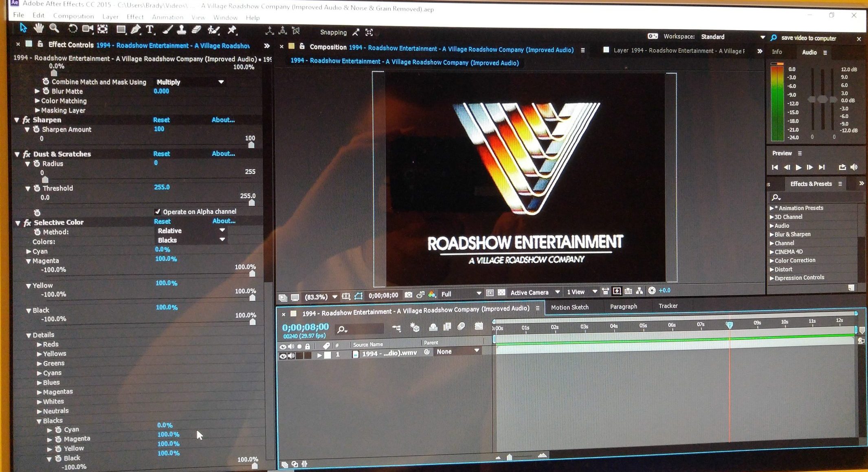This screenshot has height=472, width=868.
Task: Select the Hand tool
Action: pyautogui.click(x=39, y=28)
